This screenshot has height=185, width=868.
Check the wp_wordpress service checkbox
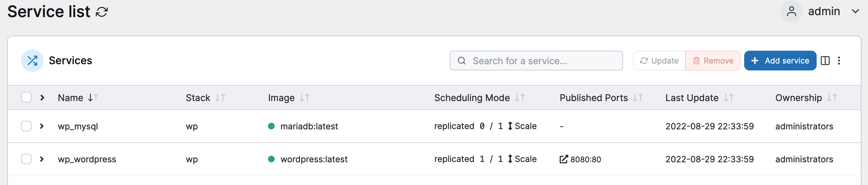[26, 159]
